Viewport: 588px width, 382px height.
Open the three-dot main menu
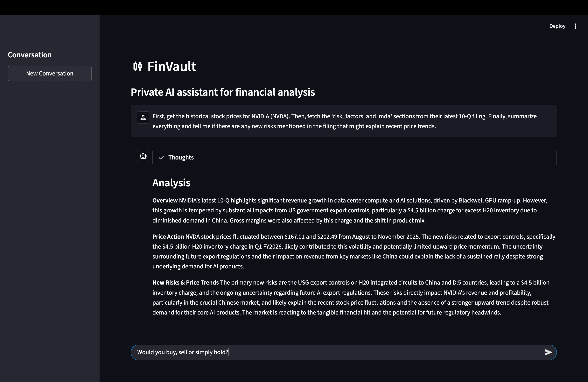point(575,26)
